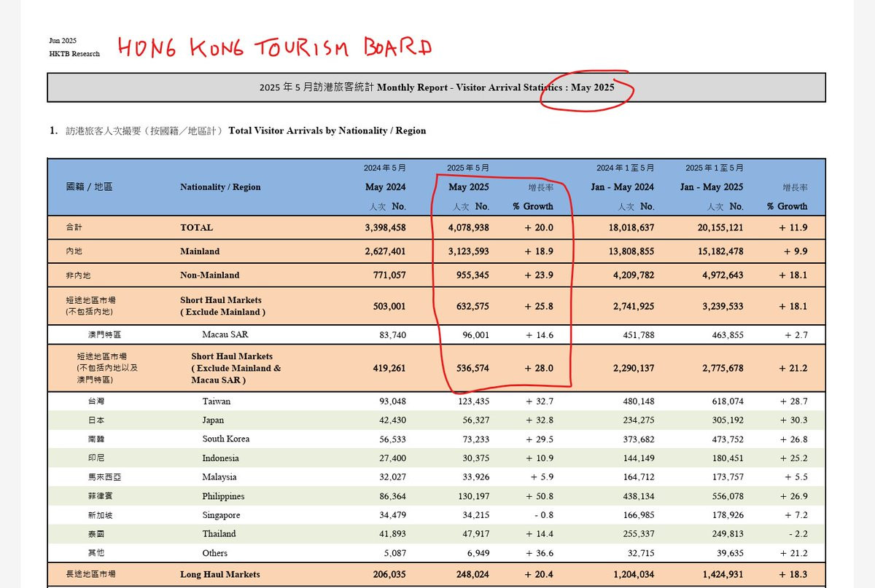Screen dimensions: 875x588
Task: Click Long Haul Jan-May growth '+ 18.3'
Action: [x=793, y=575]
